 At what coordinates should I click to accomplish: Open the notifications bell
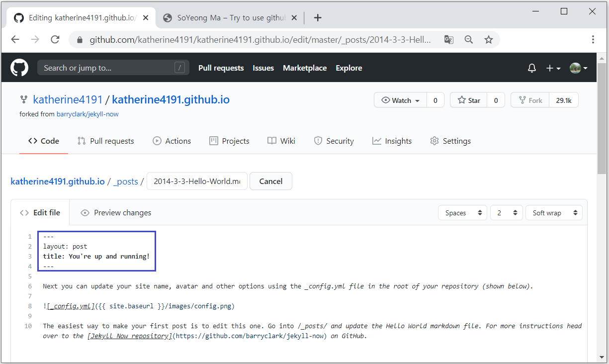coord(532,68)
